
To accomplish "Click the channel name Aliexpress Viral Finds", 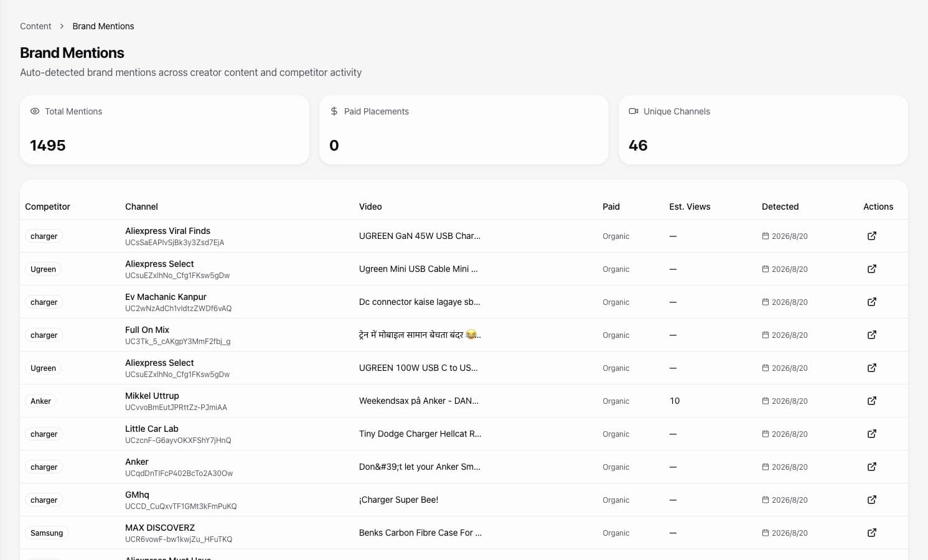I will click(167, 231).
